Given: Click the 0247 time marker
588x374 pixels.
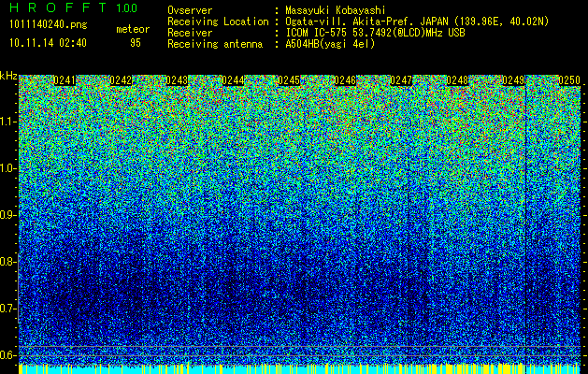Looking at the screenshot, I should [x=401, y=80].
